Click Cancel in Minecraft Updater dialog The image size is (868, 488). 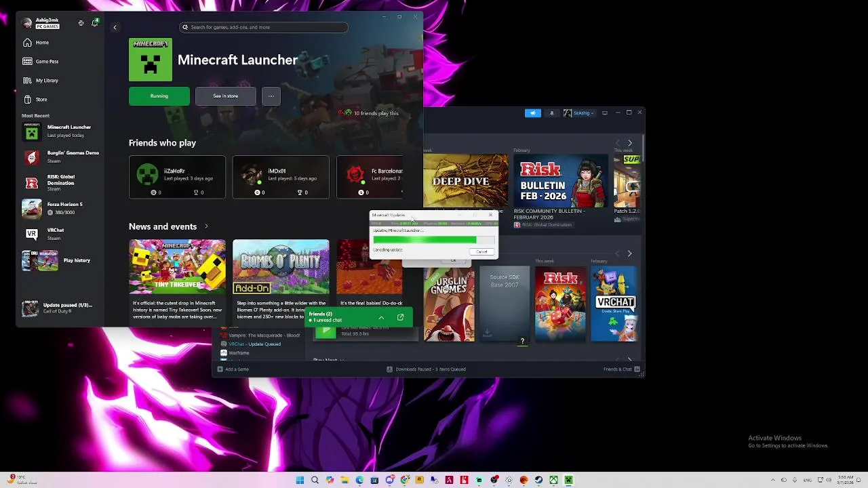pyautogui.click(x=481, y=251)
